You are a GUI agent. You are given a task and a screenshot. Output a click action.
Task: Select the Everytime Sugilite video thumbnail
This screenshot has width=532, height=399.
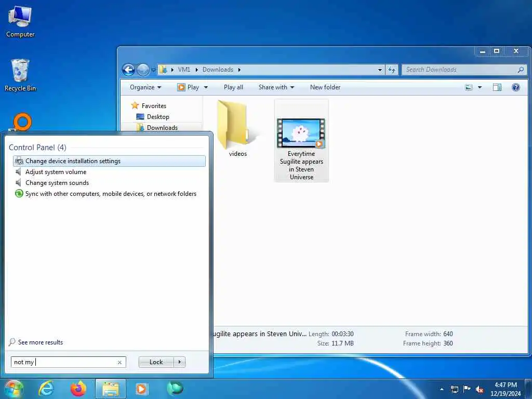(x=301, y=133)
